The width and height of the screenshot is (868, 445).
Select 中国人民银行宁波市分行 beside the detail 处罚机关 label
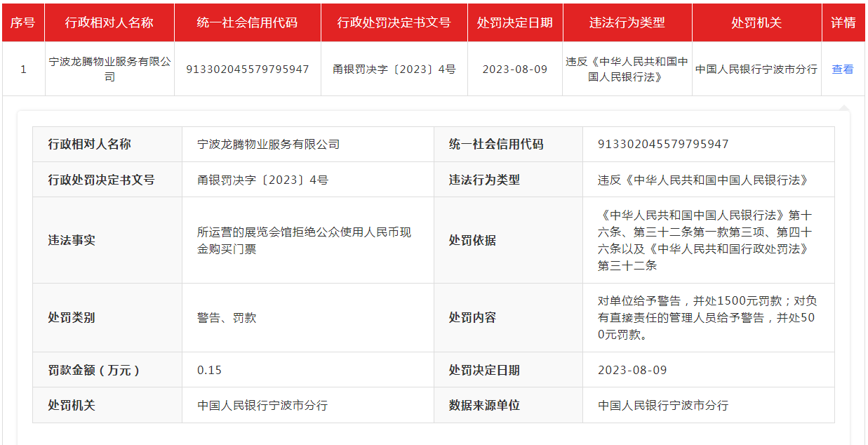coord(262,406)
